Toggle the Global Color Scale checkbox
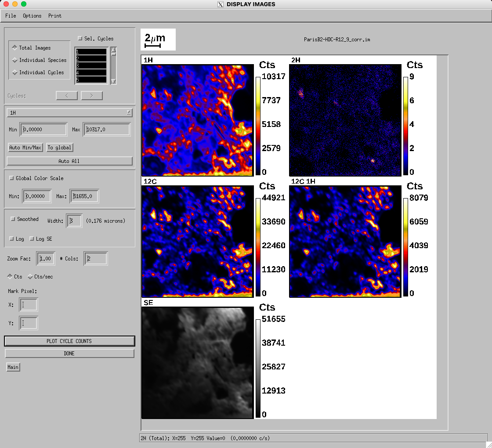The height and width of the screenshot is (448, 492). click(11, 178)
